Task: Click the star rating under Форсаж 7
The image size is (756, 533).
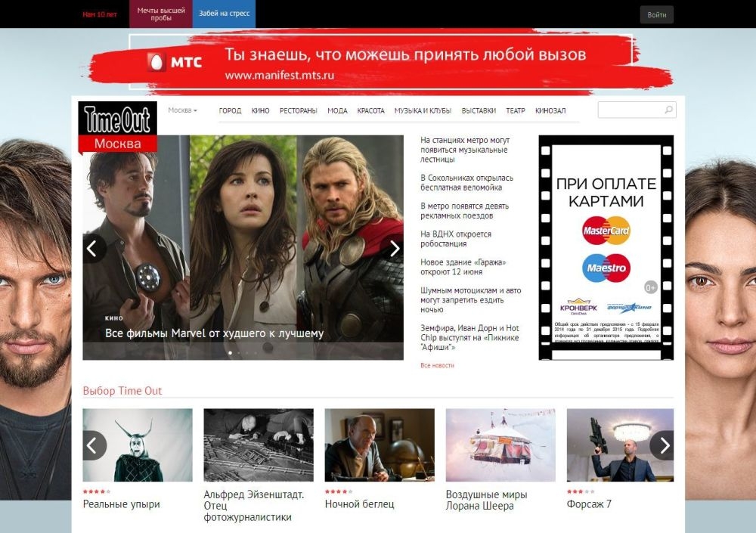Action: [581, 491]
